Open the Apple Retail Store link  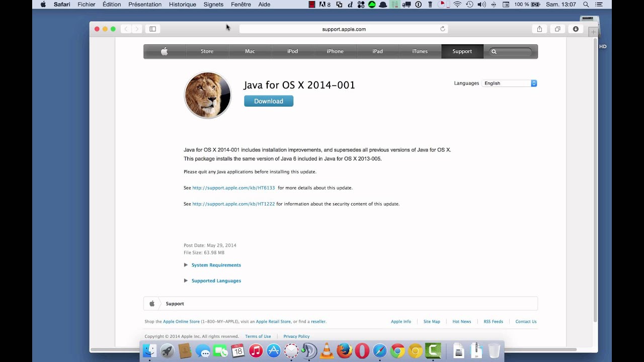click(273, 321)
